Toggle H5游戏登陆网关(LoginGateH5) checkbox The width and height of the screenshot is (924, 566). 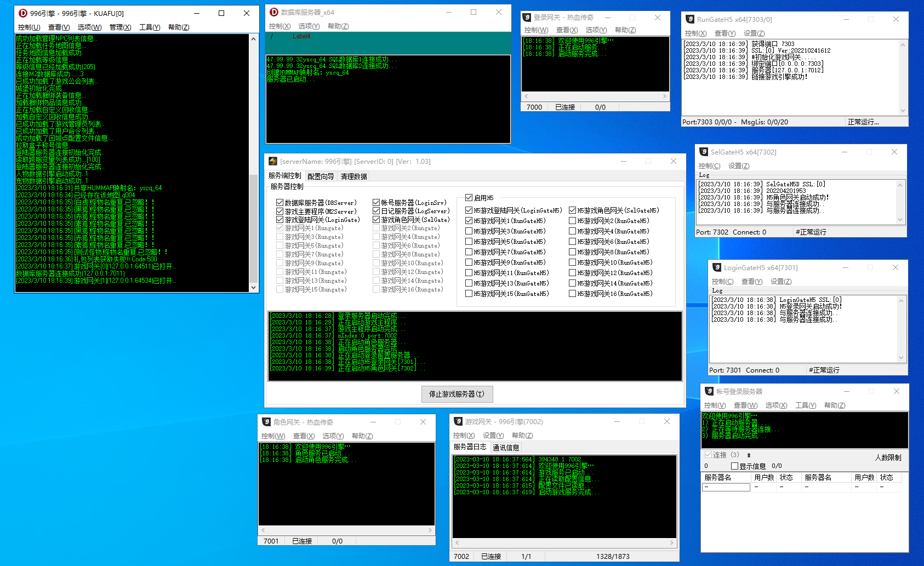[469, 210]
